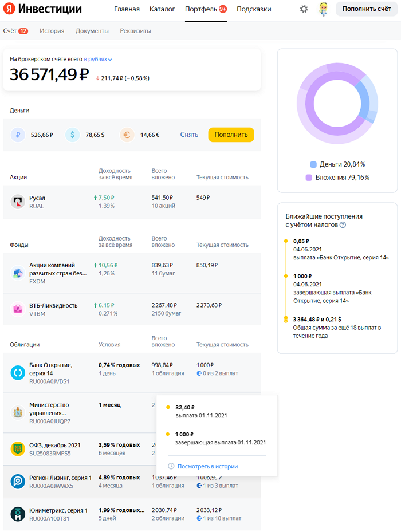The image size is (401, 532).
Task: Click the Region Leasing bond icon
Action: (x=18, y=482)
